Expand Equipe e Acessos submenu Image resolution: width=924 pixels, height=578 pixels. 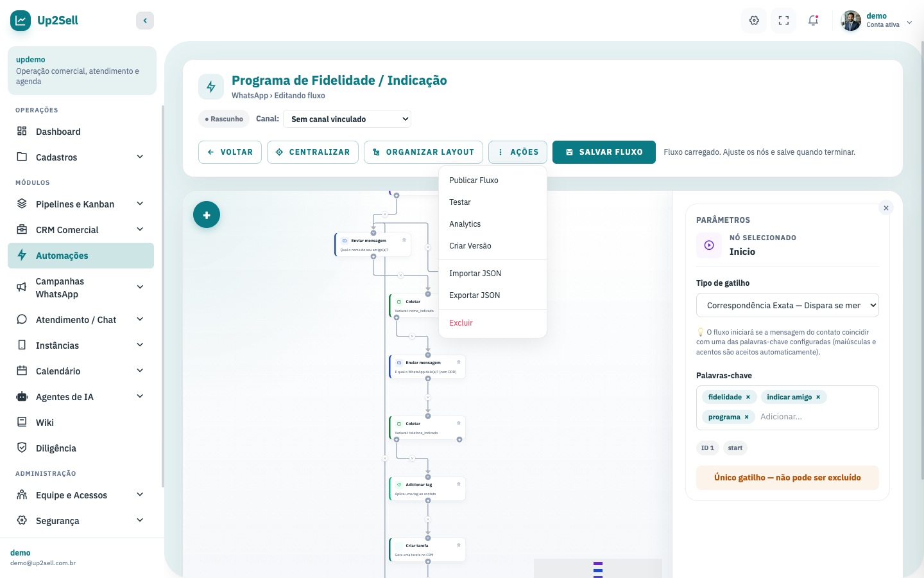tap(140, 495)
